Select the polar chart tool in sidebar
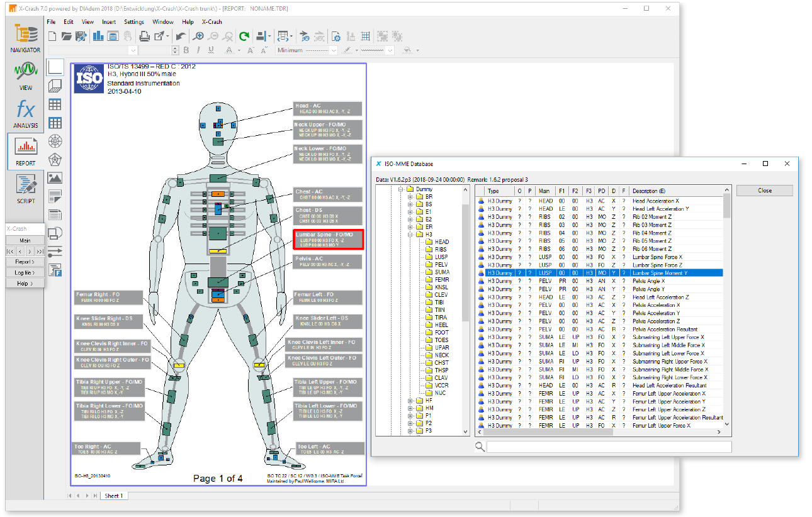812x517 pixels. click(x=55, y=141)
